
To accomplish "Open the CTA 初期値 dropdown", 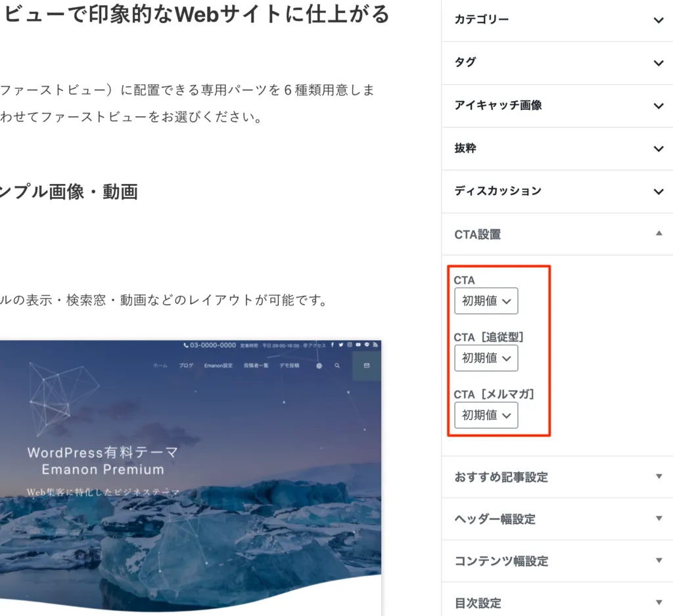I will (x=486, y=301).
